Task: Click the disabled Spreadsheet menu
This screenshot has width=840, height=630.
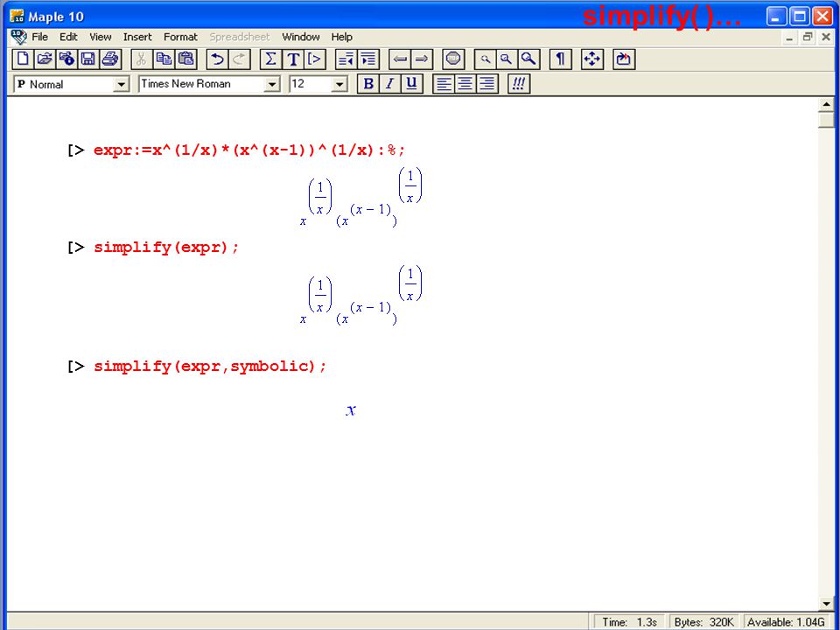Action: point(240,37)
